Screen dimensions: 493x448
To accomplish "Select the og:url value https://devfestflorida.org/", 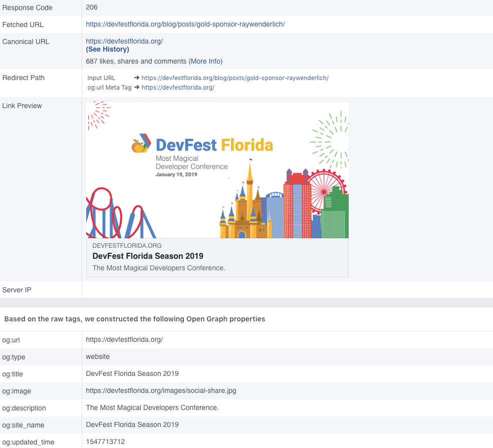I will click(x=124, y=339).
